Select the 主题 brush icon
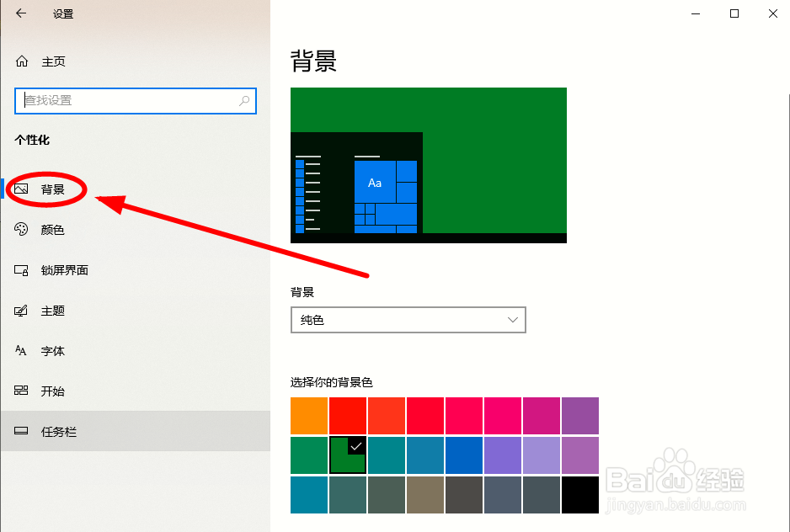Viewport: 790px width, 532px height. (x=23, y=311)
